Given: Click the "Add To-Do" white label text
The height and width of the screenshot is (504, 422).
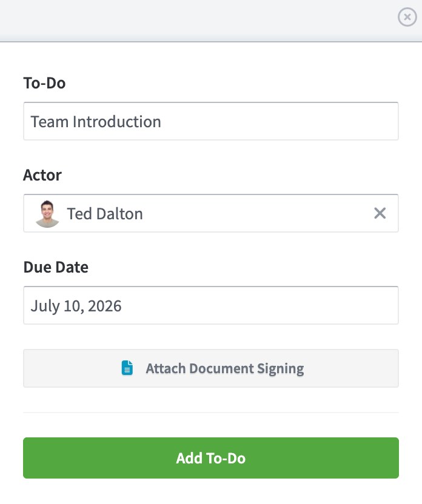Looking at the screenshot, I should (211, 459).
